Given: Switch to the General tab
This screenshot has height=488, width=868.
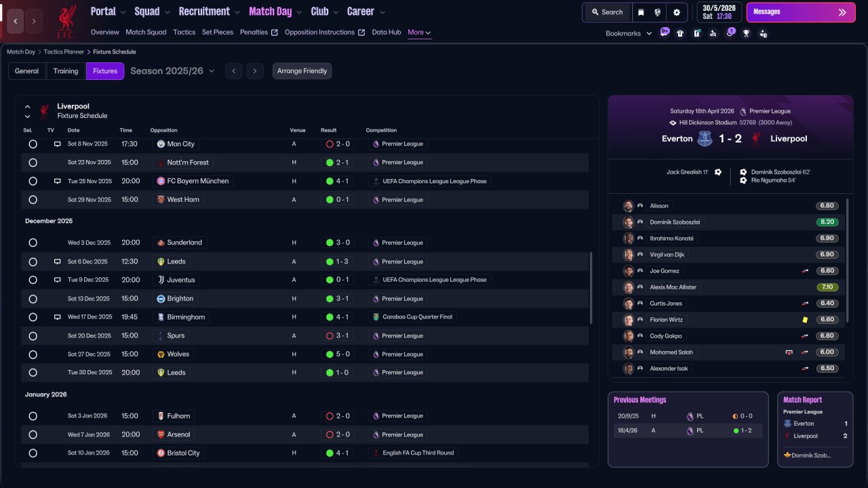Looking at the screenshot, I should (27, 71).
